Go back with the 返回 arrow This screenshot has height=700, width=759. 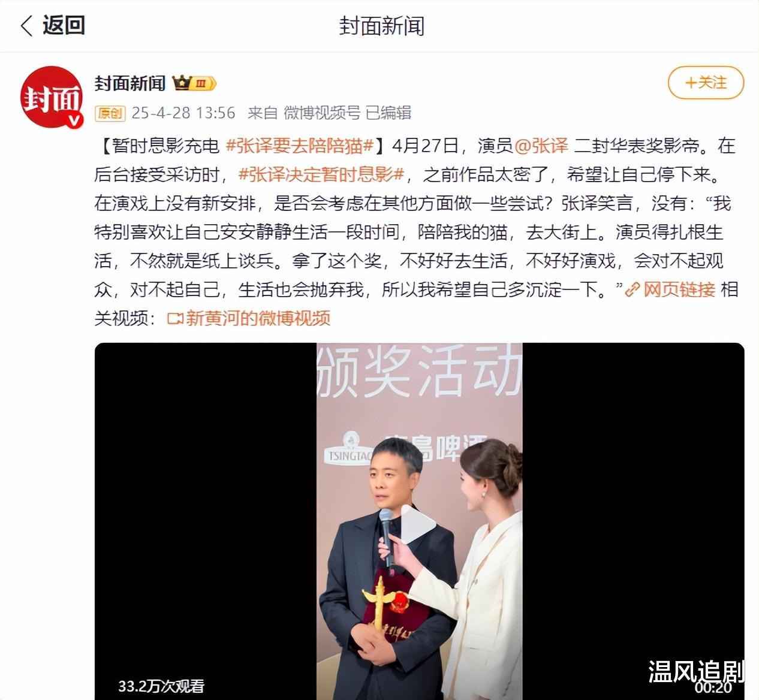click(52, 26)
